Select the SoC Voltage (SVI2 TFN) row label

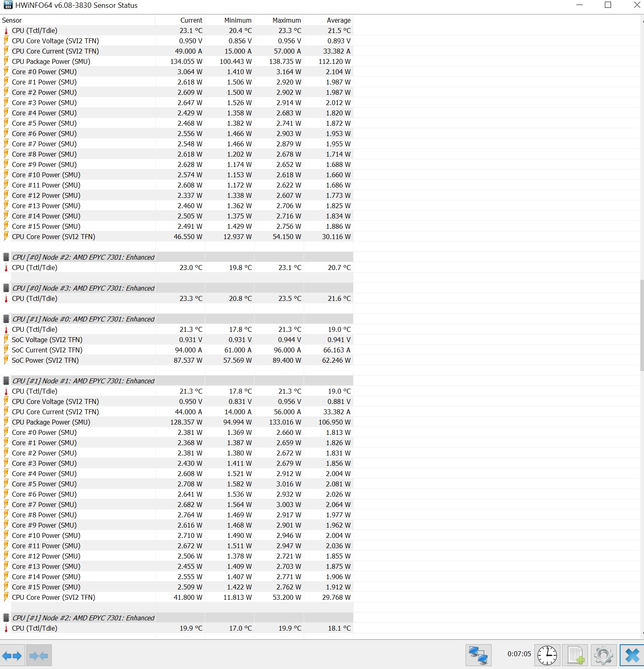(47, 340)
